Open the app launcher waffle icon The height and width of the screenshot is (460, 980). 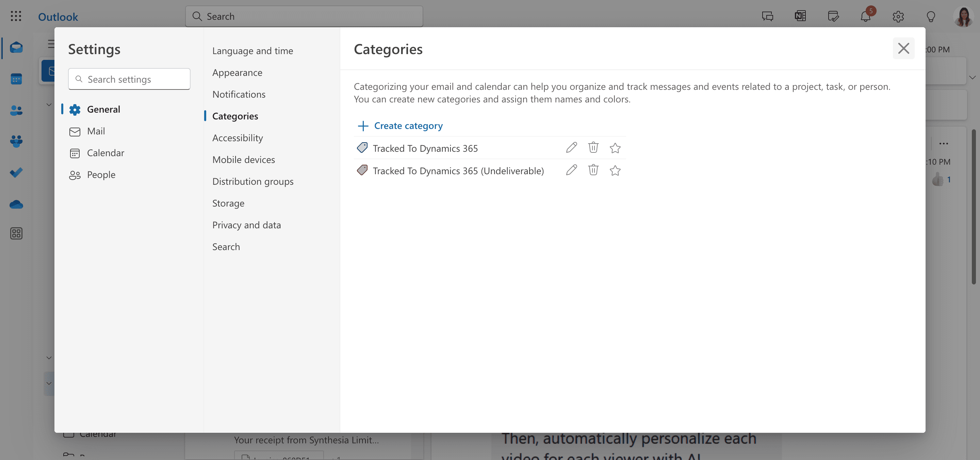16,16
